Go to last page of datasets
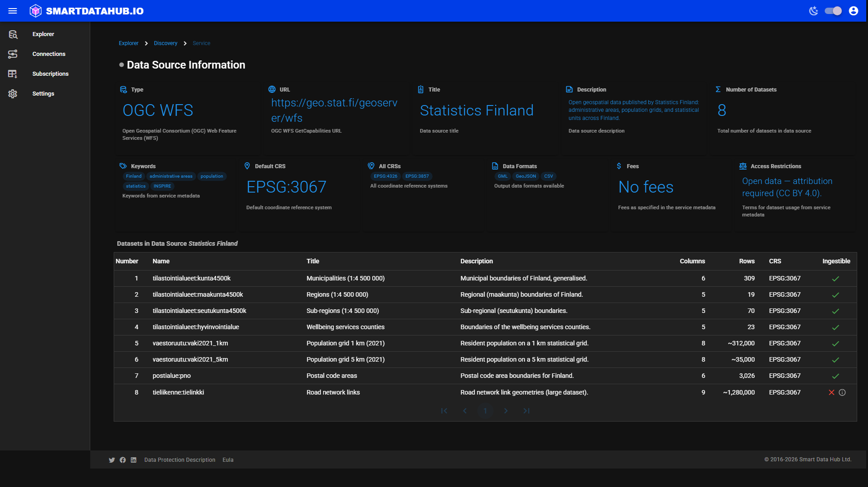Image resolution: width=868 pixels, height=487 pixels. (x=526, y=411)
